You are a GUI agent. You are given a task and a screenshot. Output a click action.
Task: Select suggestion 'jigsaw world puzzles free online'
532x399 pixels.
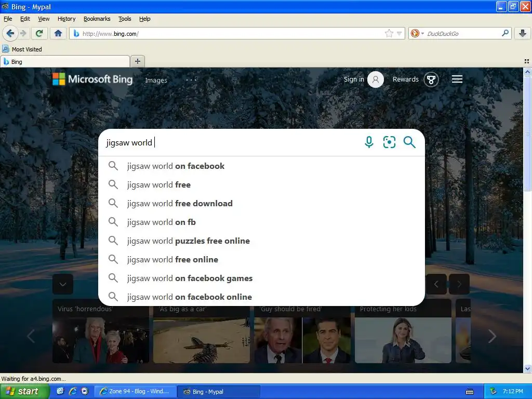(261, 241)
